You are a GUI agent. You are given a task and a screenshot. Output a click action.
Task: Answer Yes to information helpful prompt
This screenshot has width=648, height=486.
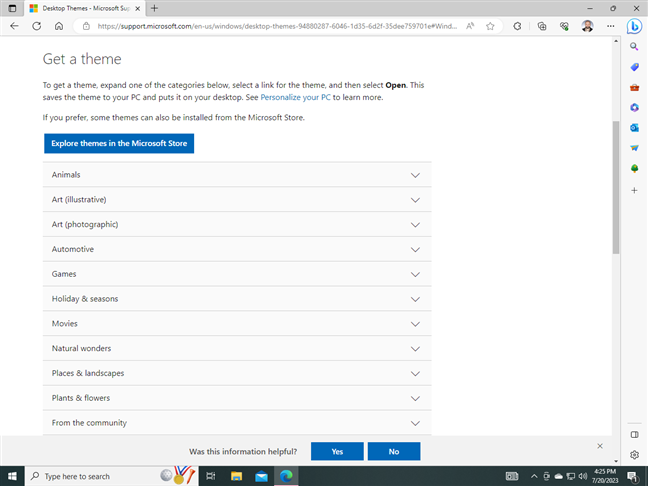pyautogui.click(x=337, y=451)
